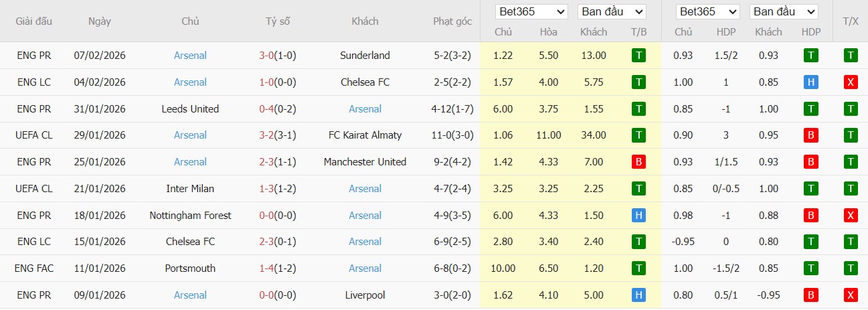Click the T/X column header
This screenshot has width=868, height=310.
click(850, 21)
